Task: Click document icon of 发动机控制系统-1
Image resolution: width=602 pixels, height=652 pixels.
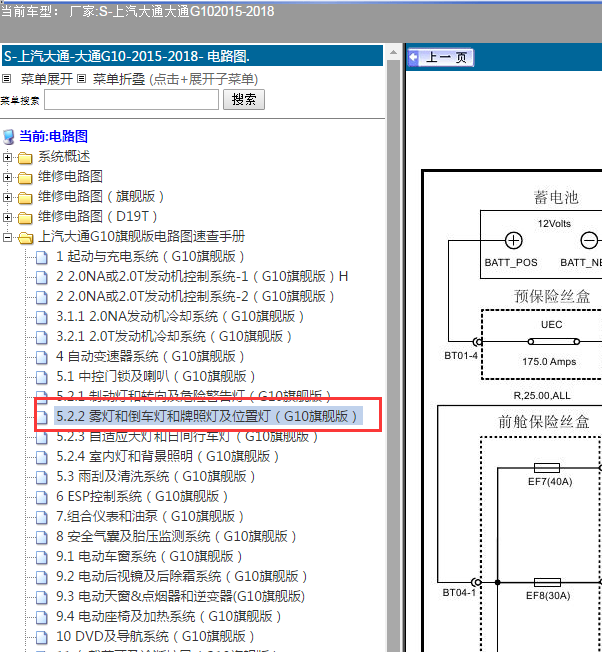Action: [x=42, y=278]
